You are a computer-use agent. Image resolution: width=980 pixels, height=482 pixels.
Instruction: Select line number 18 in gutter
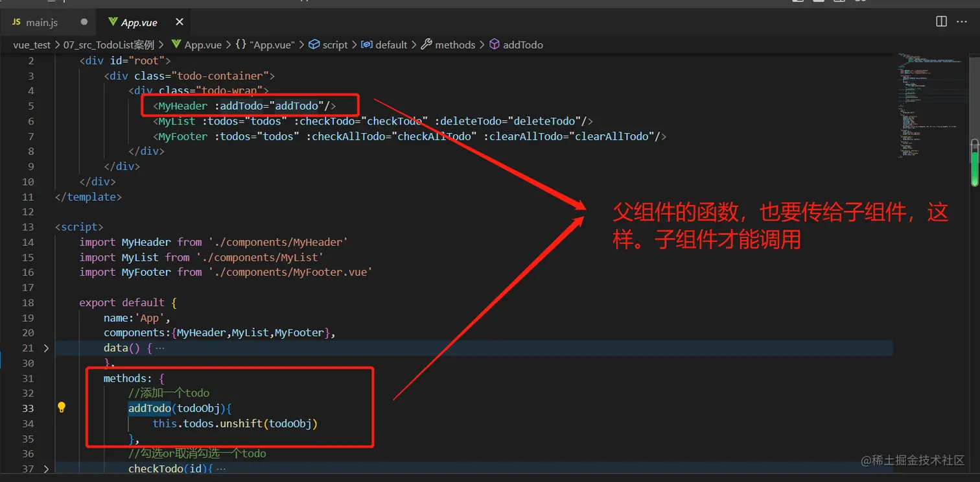(28, 302)
